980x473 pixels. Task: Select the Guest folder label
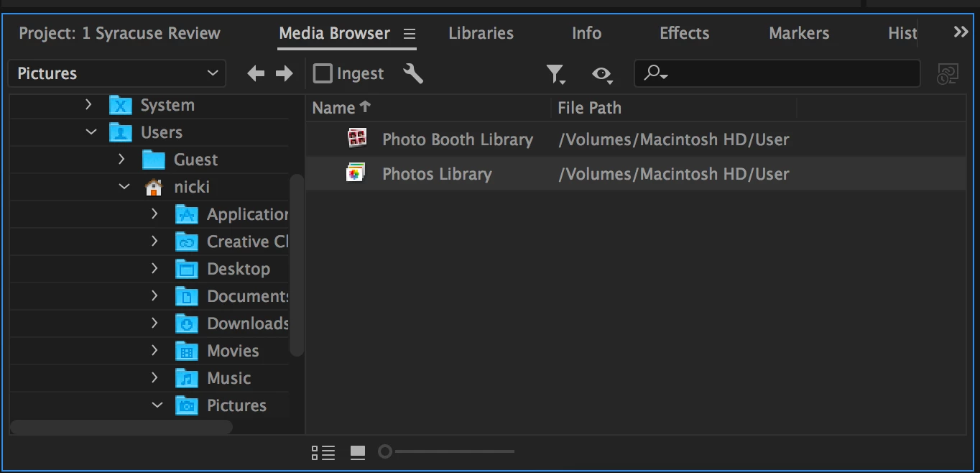click(x=195, y=160)
